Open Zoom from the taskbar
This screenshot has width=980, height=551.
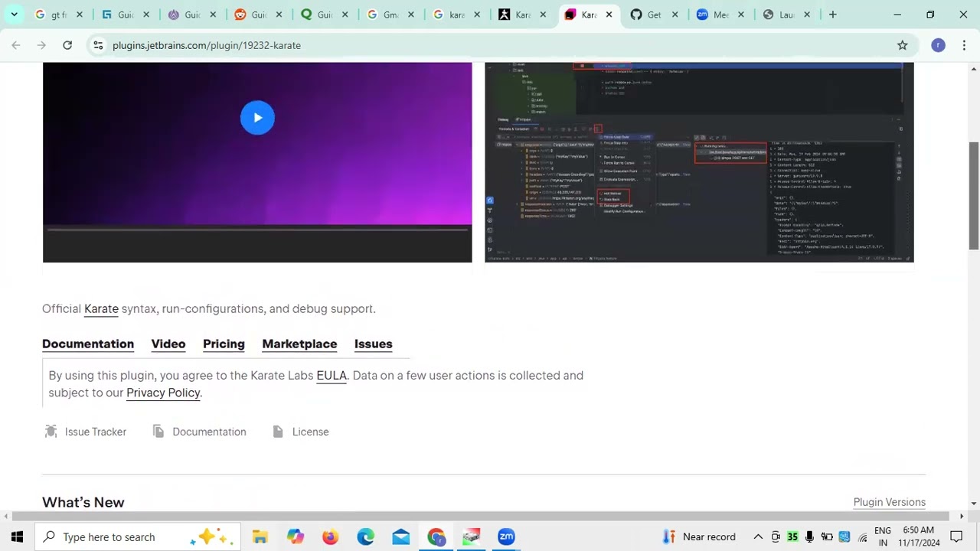[x=507, y=536]
